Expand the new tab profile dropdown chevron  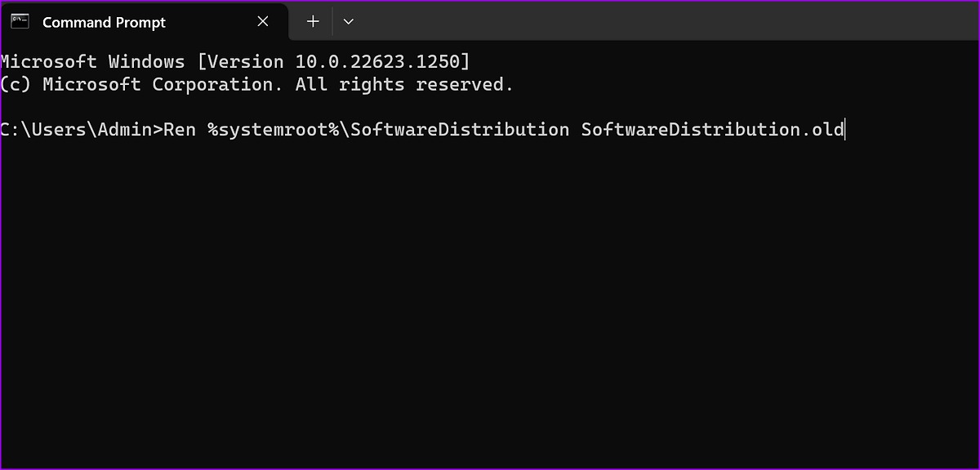point(349,22)
